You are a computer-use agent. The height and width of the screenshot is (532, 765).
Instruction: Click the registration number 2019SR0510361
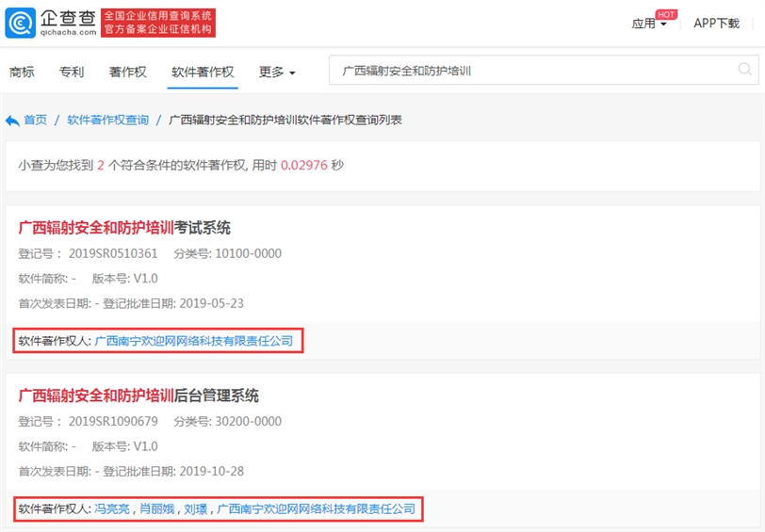coord(113,253)
